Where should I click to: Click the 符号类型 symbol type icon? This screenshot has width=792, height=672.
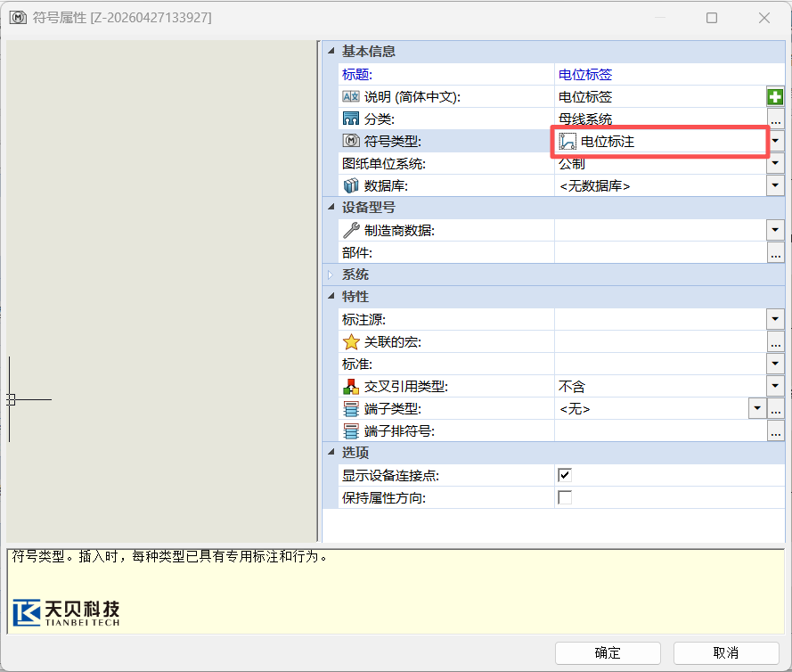351,142
